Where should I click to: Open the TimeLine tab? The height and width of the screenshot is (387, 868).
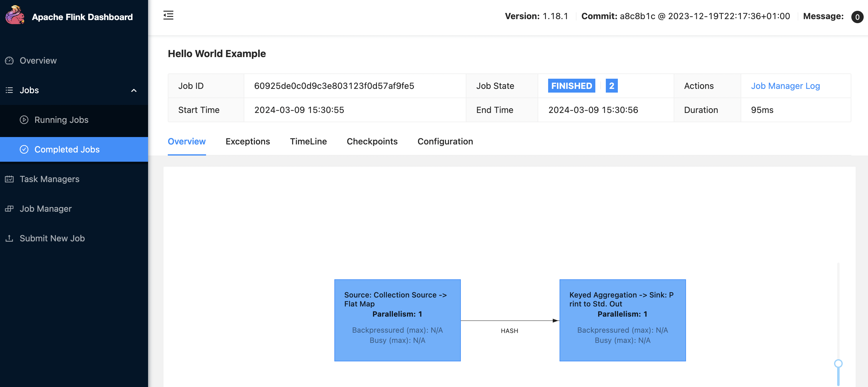tap(308, 142)
